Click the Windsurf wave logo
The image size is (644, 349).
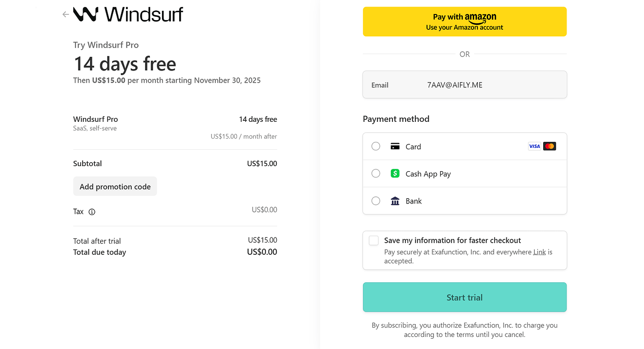tap(86, 14)
